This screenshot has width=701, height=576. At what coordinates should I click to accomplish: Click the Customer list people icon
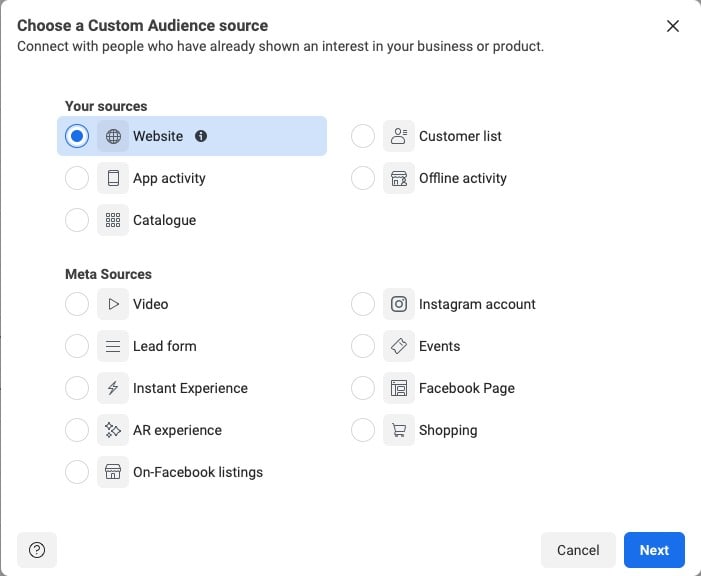[399, 136]
